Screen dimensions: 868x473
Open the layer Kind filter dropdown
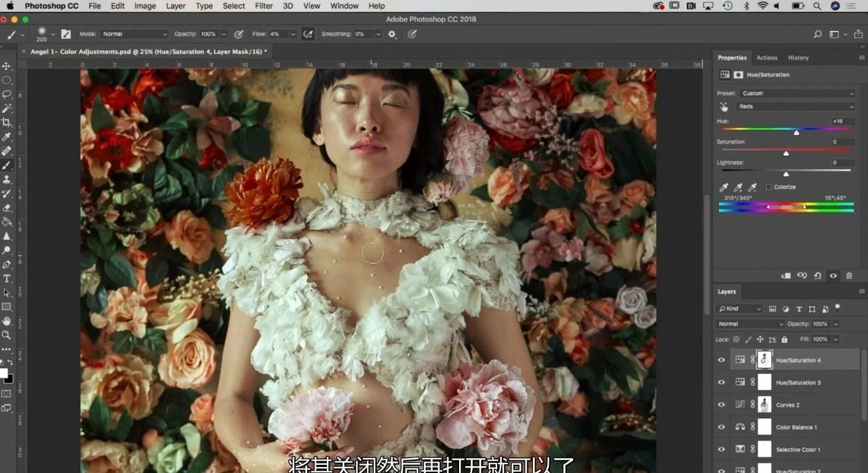point(740,309)
